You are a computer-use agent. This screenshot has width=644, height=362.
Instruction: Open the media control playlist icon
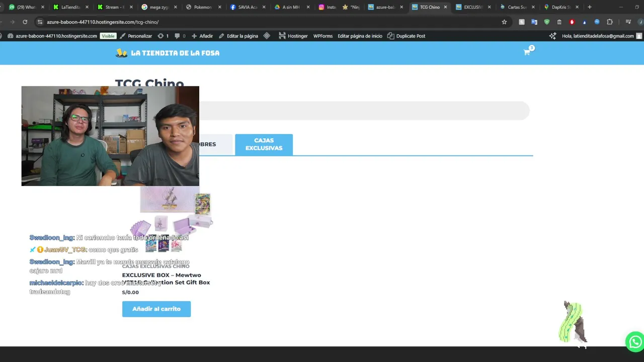coord(628,22)
